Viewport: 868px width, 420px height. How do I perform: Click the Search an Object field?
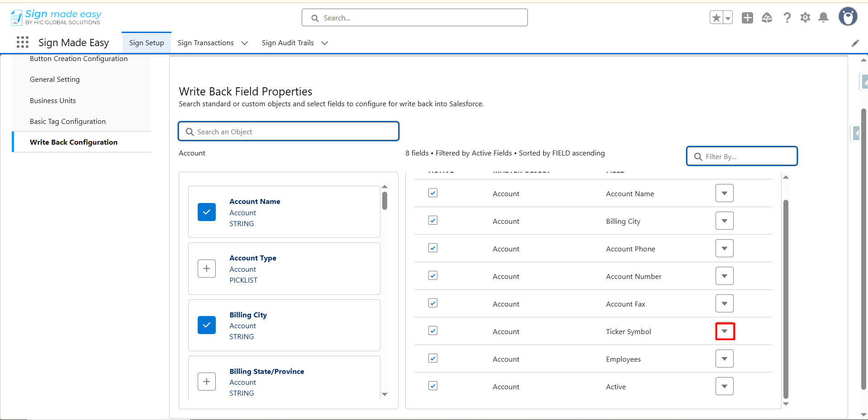point(289,132)
